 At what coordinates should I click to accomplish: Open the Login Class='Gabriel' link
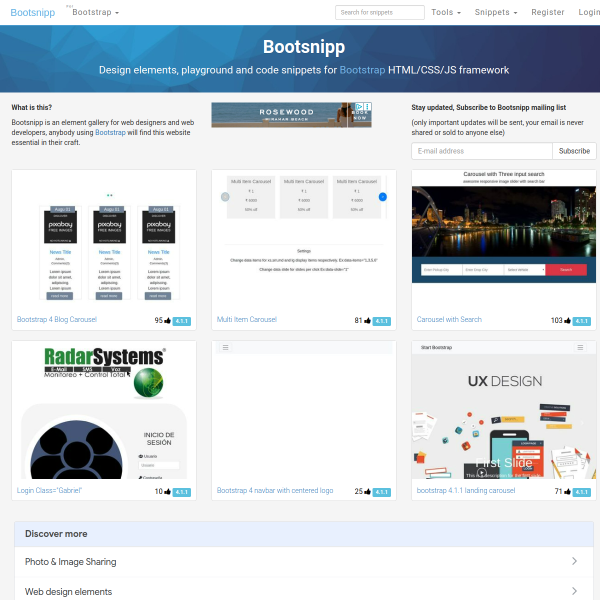point(49,491)
